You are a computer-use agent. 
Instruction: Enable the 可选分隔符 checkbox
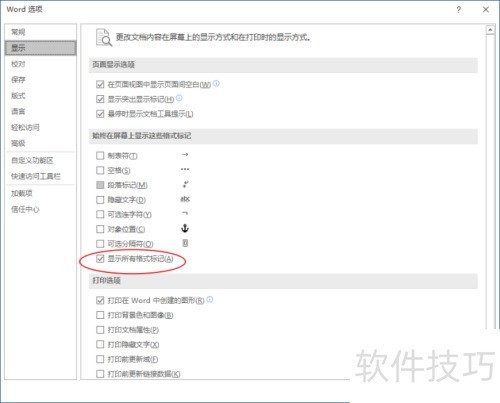click(100, 244)
